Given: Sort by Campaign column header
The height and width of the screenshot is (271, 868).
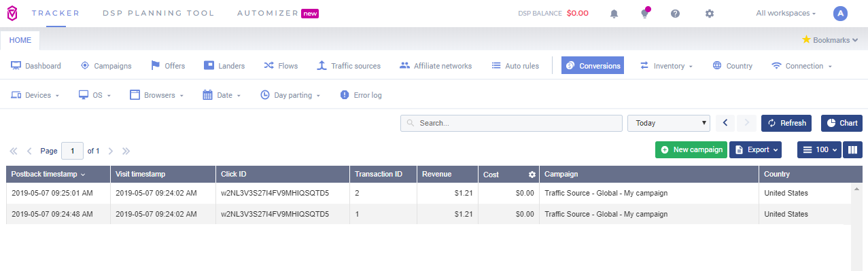Looking at the screenshot, I should [649, 175].
